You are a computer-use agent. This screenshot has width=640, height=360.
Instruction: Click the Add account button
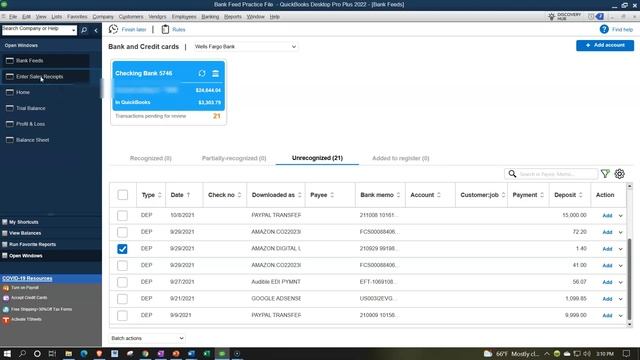click(x=605, y=45)
